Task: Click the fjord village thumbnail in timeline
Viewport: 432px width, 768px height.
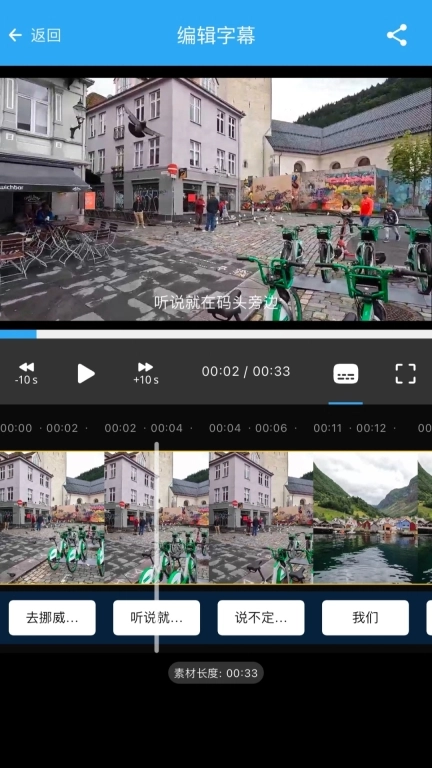Action: 365,517
